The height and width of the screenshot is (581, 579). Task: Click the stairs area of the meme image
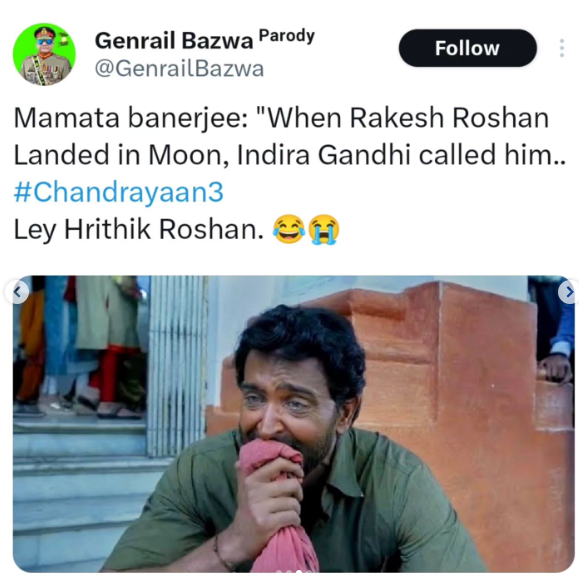click(x=80, y=489)
